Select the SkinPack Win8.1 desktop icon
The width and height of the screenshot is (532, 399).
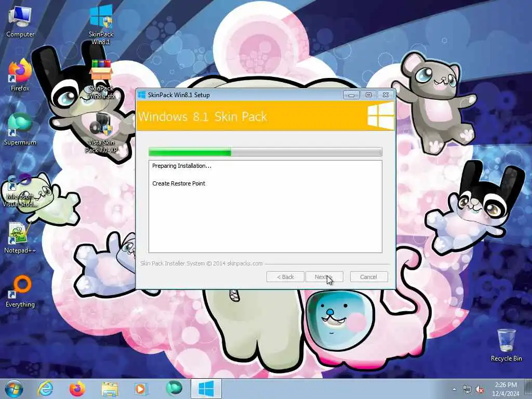pyautogui.click(x=101, y=24)
